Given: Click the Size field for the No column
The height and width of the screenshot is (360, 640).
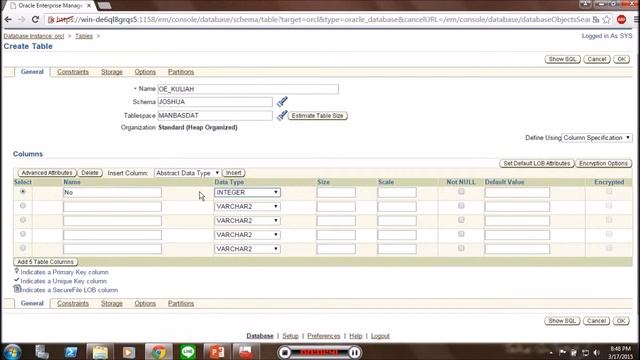Looking at the screenshot, I should click(336, 192).
